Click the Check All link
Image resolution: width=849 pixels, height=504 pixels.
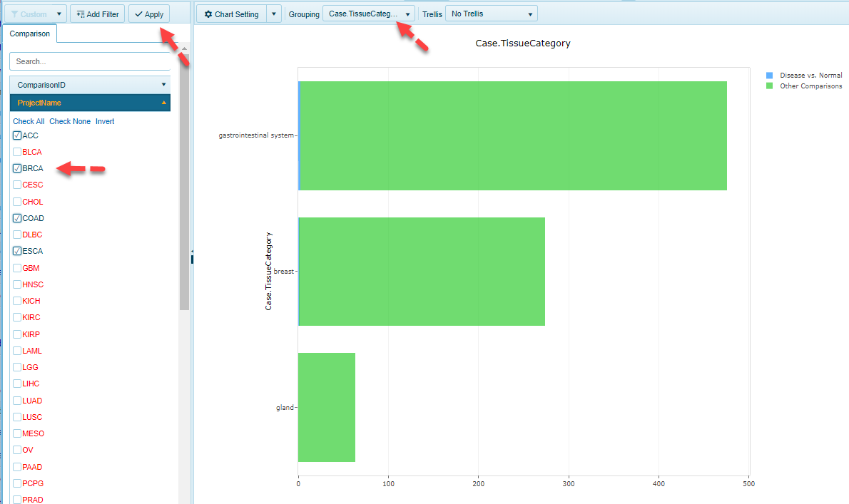[29, 121]
